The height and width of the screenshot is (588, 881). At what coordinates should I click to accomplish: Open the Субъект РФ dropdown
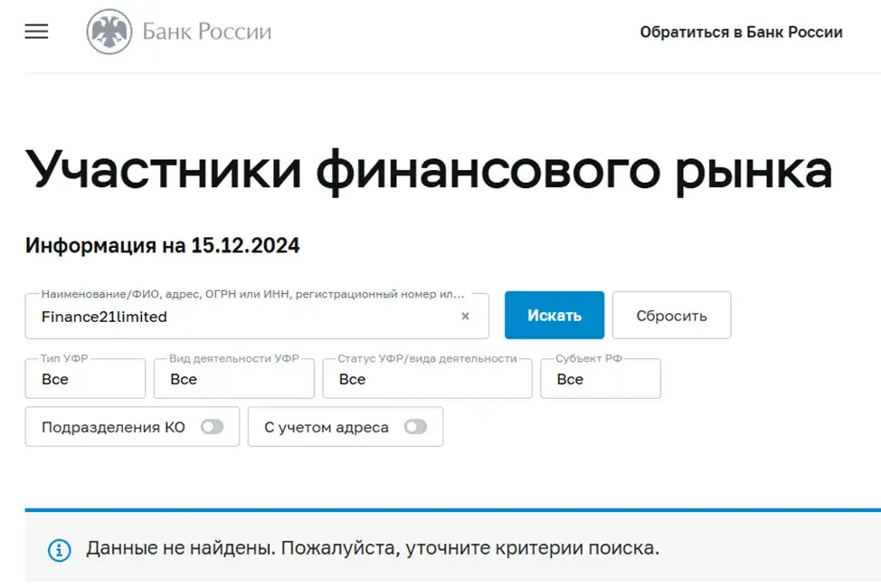(x=601, y=379)
